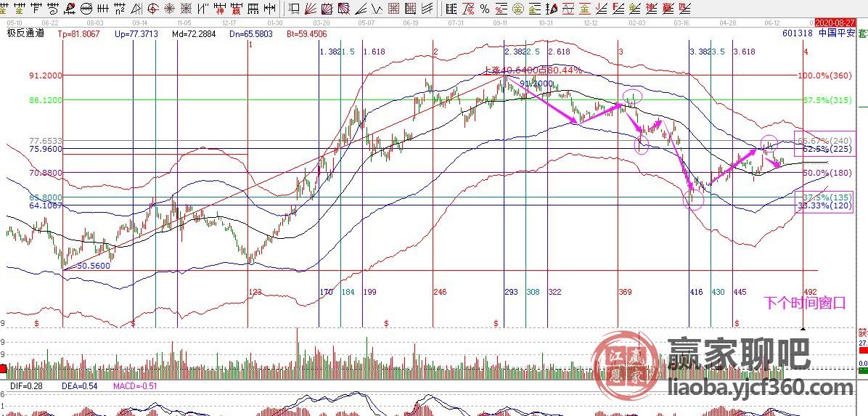Select the yellow 金 angle lines tool
Screen dimensions: 868x416
click(x=635, y=8)
